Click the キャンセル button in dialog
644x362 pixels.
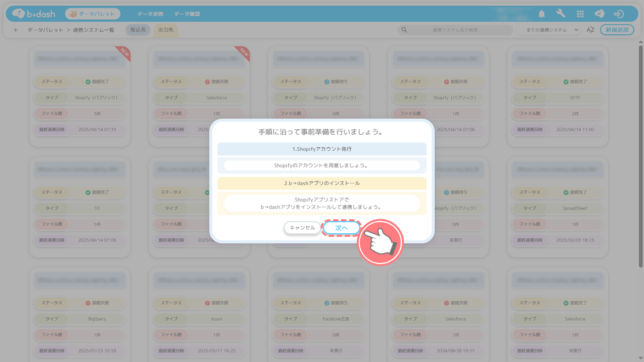tap(302, 228)
